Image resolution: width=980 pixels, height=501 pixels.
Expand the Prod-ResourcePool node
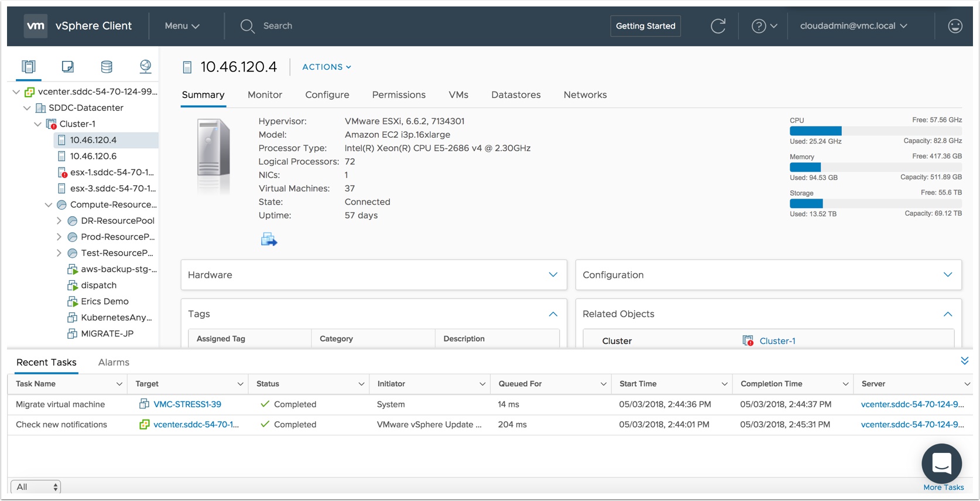pyautogui.click(x=59, y=237)
